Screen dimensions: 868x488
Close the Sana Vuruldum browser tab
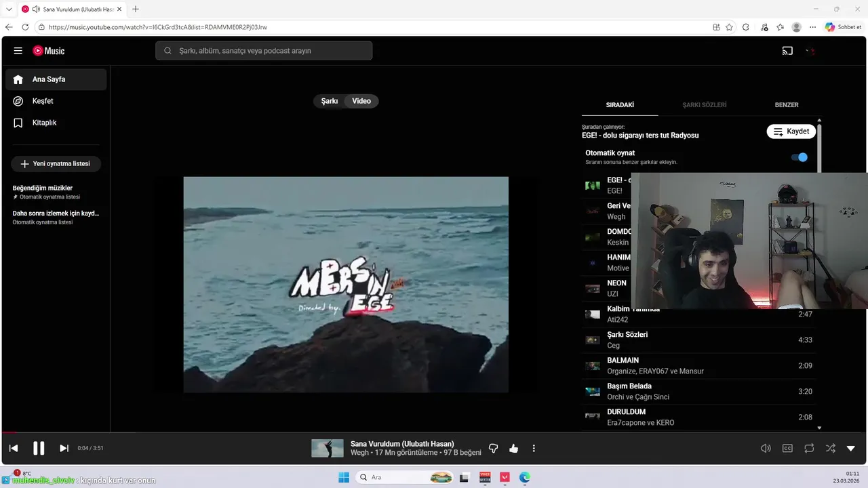click(121, 9)
